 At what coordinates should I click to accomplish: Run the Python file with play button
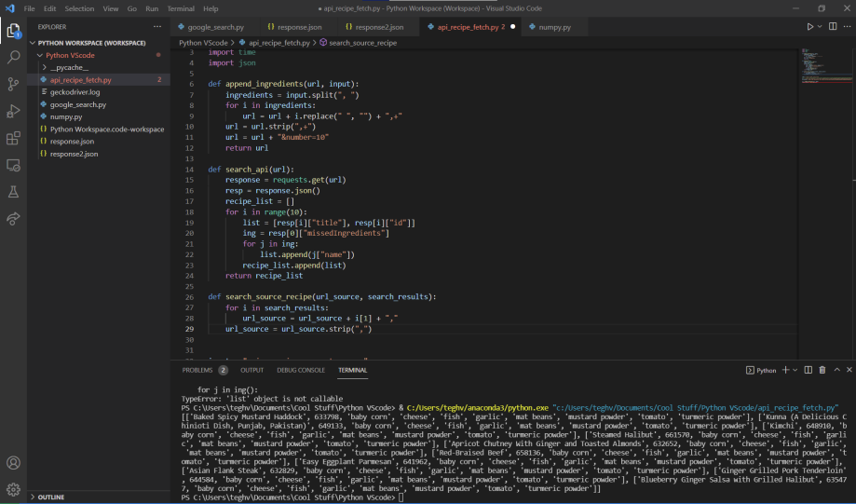pos(809,27)
